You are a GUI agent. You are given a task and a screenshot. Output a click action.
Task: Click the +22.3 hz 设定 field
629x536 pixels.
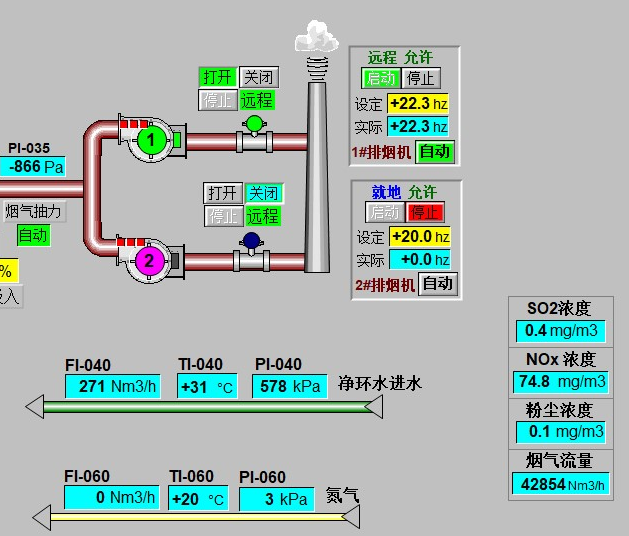coord(418,103)
